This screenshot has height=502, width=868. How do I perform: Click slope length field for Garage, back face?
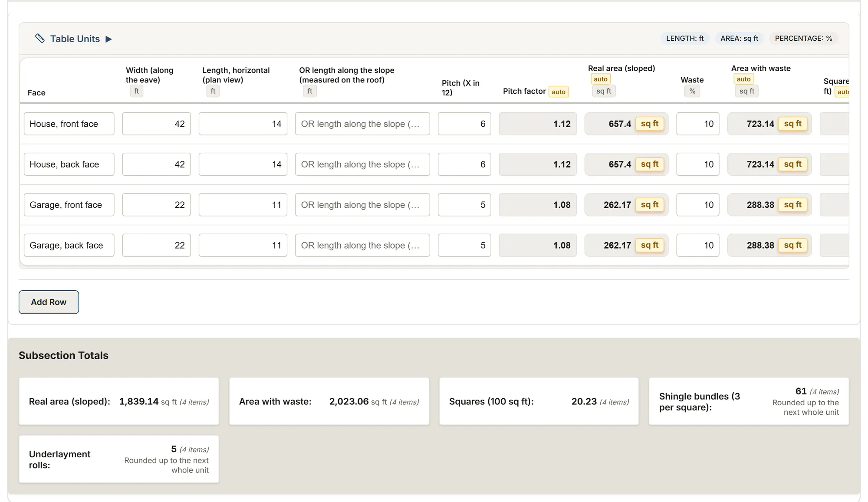click(x=362, y=245)
